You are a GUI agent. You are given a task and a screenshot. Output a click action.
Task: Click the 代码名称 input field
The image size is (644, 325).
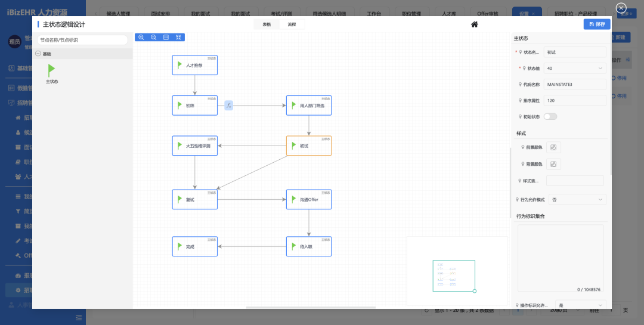click(575, 85)
